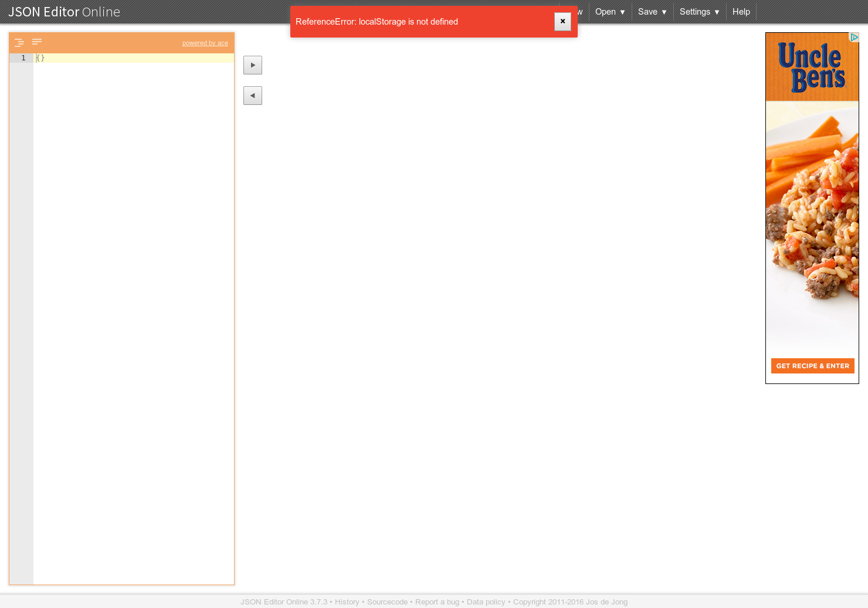Open the AdChoices icon on the advertisement

point(855,38)
